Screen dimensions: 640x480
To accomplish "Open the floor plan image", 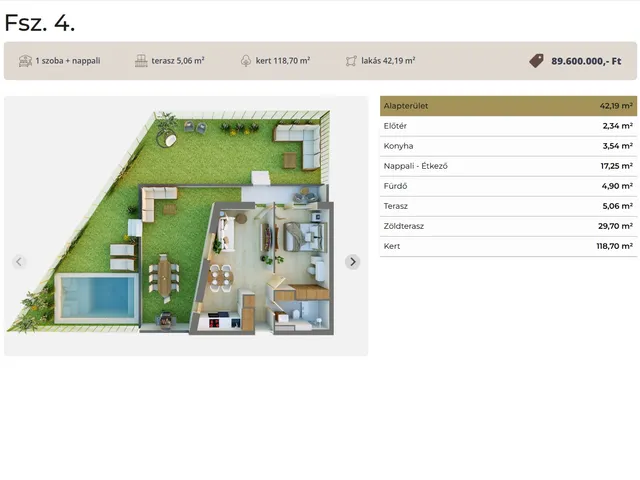I will point(185,225).
